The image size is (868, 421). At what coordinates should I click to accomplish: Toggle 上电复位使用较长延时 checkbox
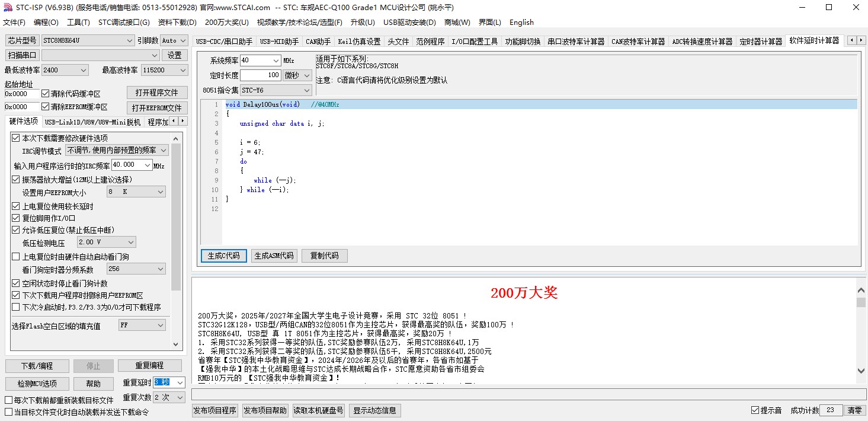[x=16, y=206]
